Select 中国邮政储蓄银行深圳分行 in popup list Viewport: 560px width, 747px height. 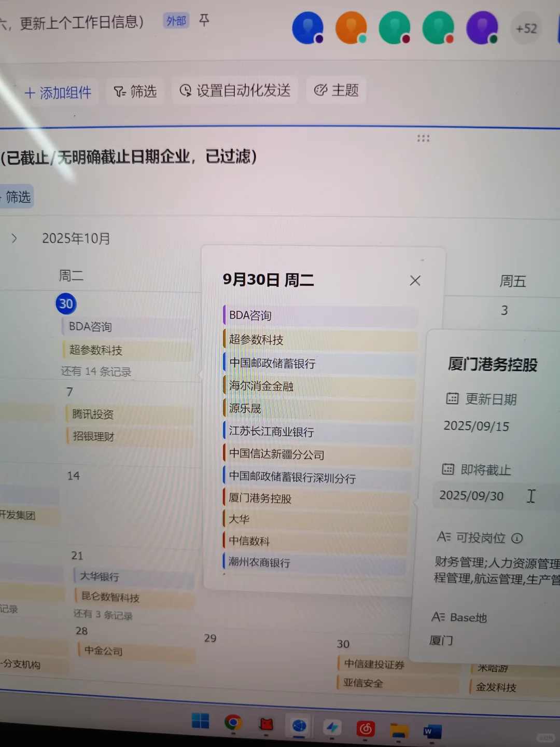pyautogui.click(x=317, y=477)
